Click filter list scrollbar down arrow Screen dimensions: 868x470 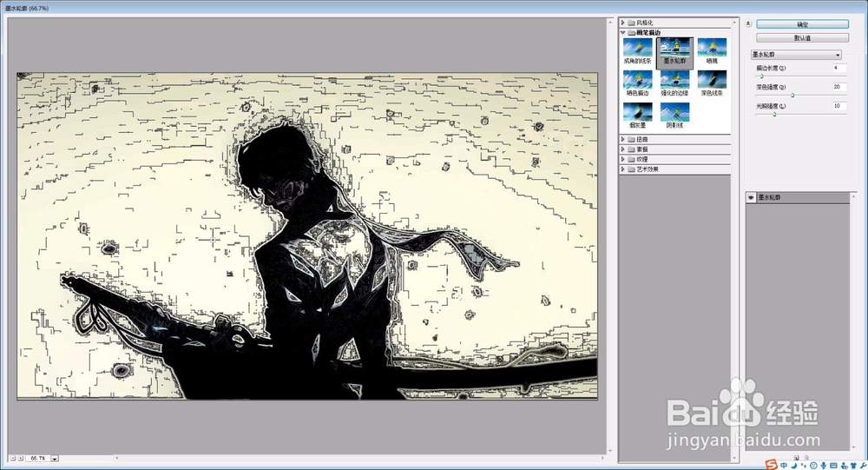pos(735,459)
